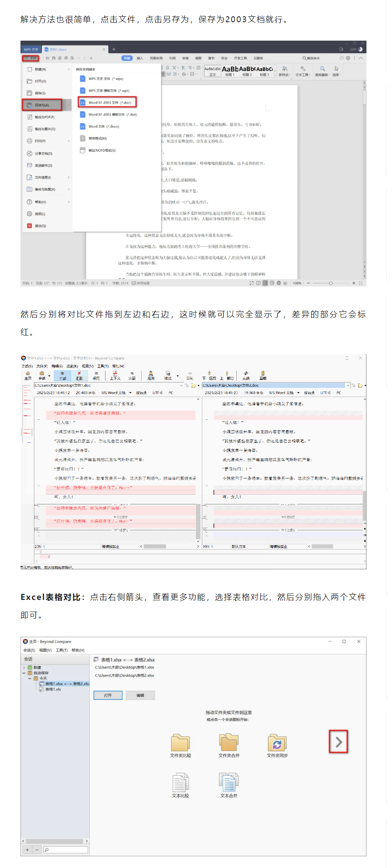The image size is (392, 868).
Task: Click the 重载 reload icon
Action: [x=263, y=375]
